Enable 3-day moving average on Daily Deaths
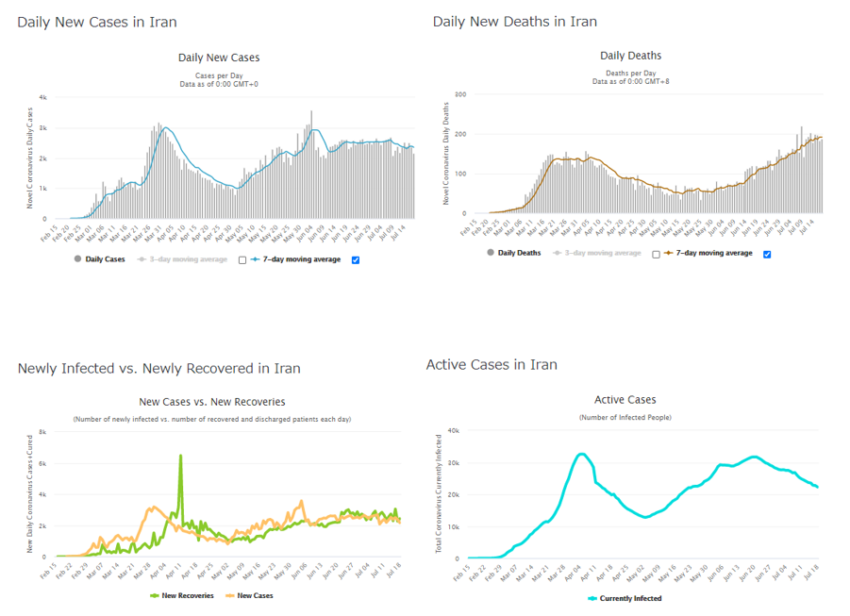 (658, 254)
